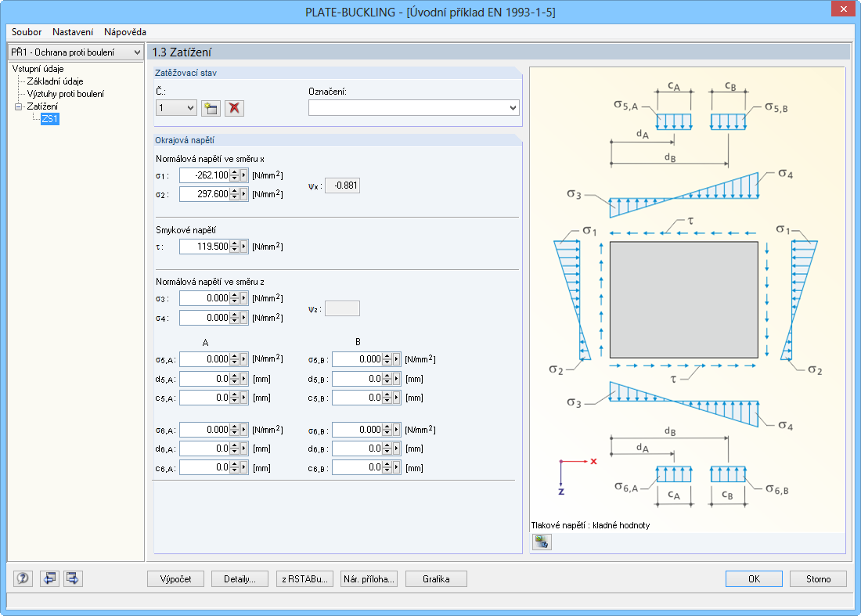Click the z RSTABu... button
The width and height of the screenshot is (861, 616).
(x=304, y=578)
